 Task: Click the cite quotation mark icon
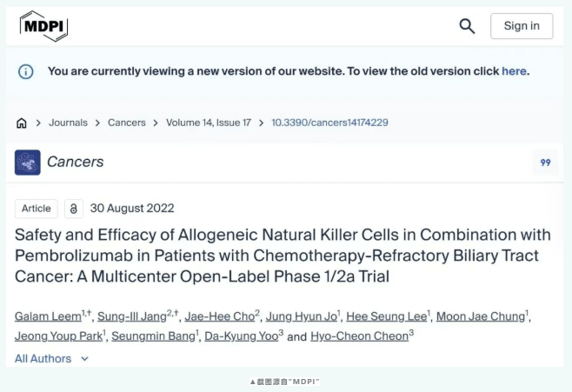pyautogui.click(x=545, y=163)
